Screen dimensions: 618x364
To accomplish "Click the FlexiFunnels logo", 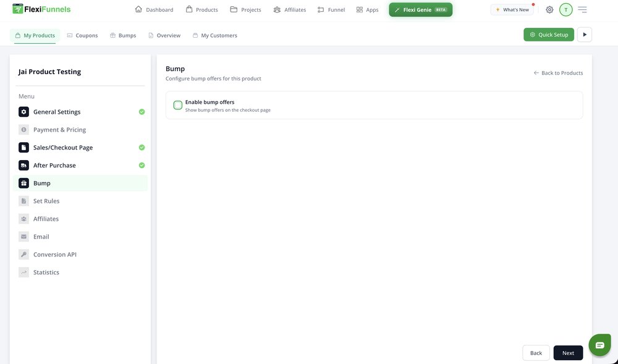I will tap(41, 9).
